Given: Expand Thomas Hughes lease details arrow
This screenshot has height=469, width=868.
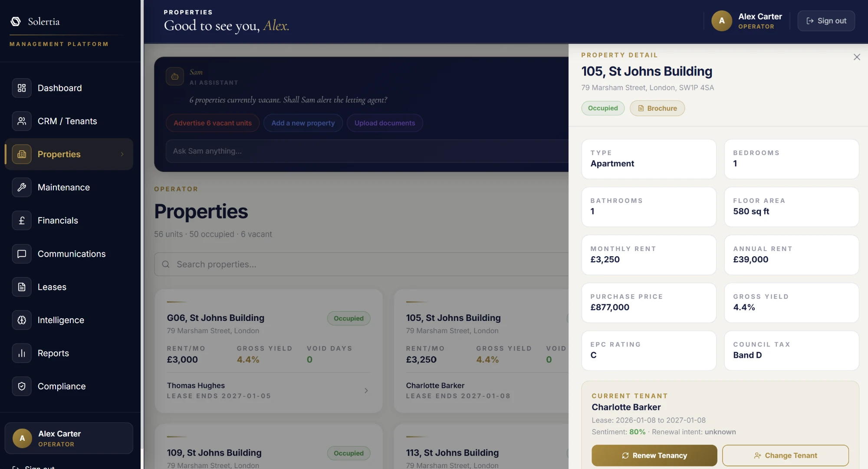Looking at the screenshot, I should [x=366, y=390].
